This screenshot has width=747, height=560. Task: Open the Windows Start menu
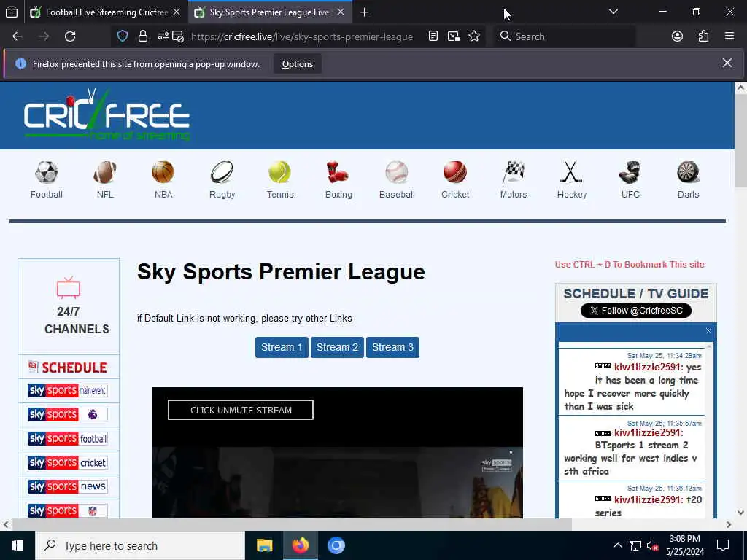[18, 545]
